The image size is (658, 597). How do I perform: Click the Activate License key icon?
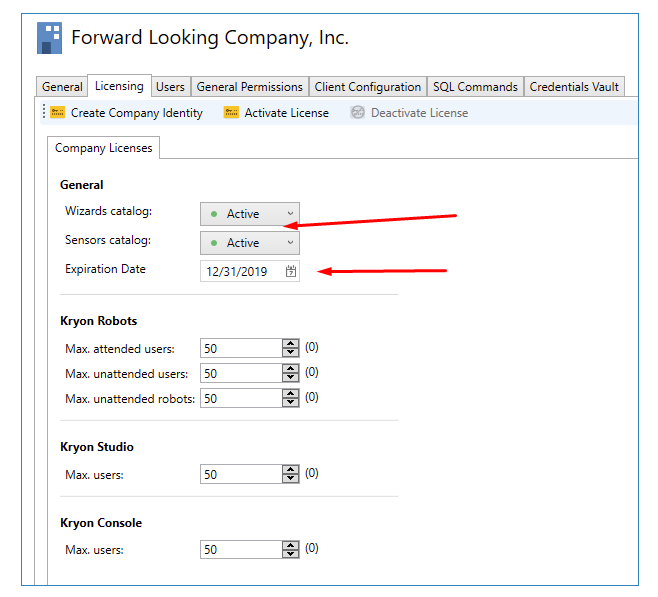tap(232, 113)
